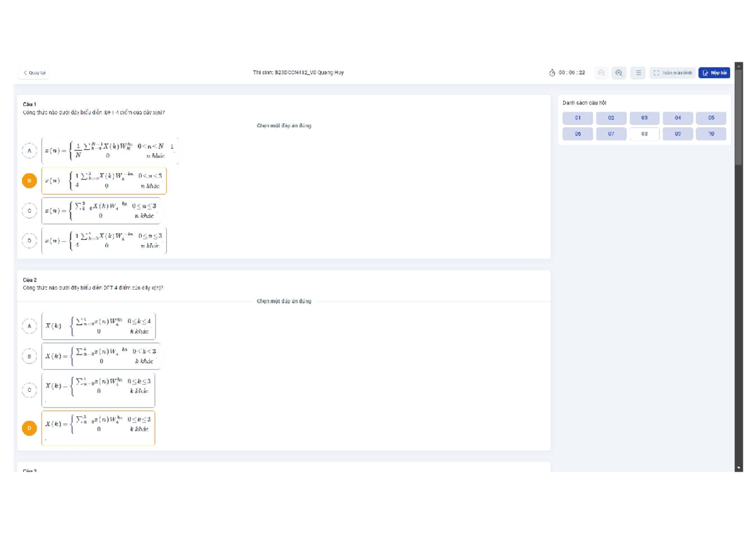Open the list menu icon in header
The image size is (756, 534).
click(638, 73)
